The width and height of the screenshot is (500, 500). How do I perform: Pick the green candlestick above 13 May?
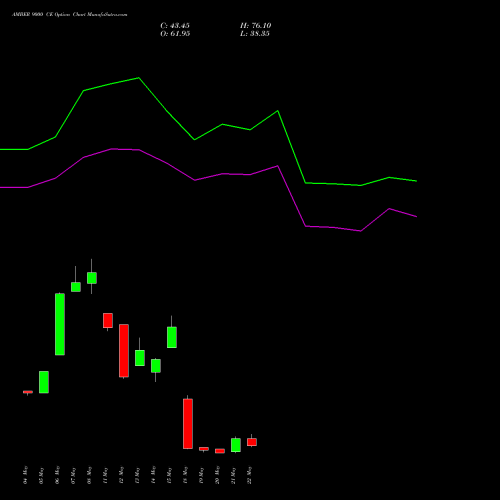point(140,358)
